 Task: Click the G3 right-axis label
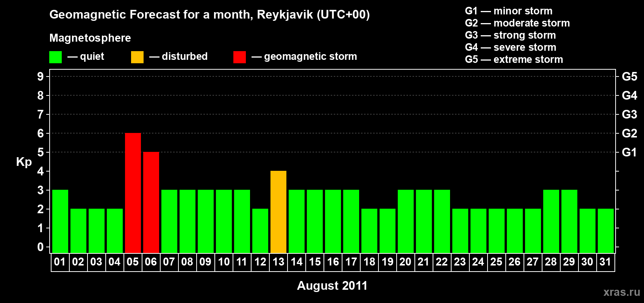[630, 114]
